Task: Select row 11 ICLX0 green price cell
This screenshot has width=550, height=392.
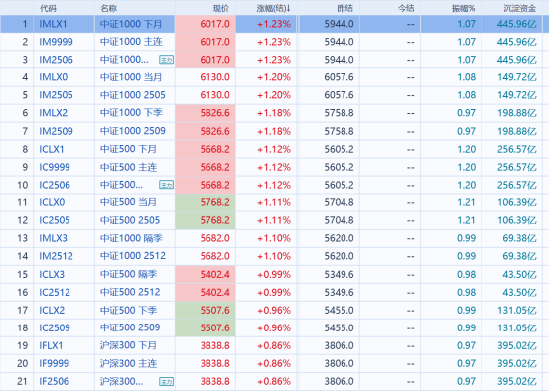Action: [205, 202]
